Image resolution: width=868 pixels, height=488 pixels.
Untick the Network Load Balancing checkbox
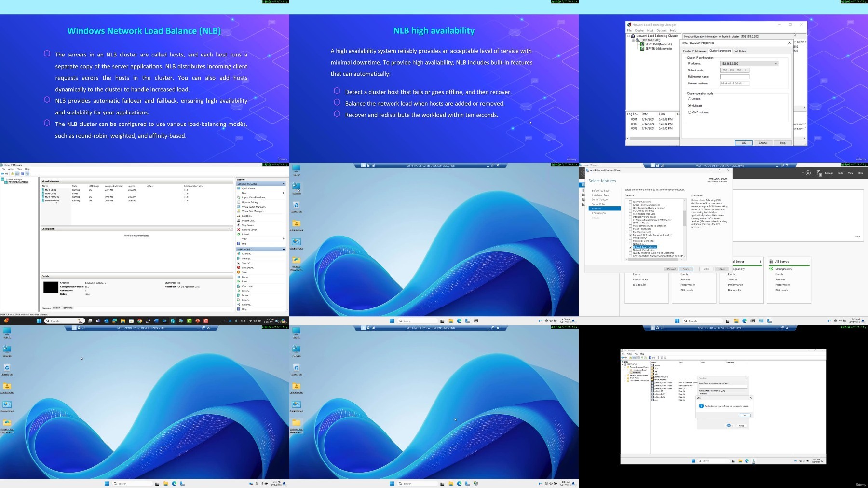click(630, 247)
